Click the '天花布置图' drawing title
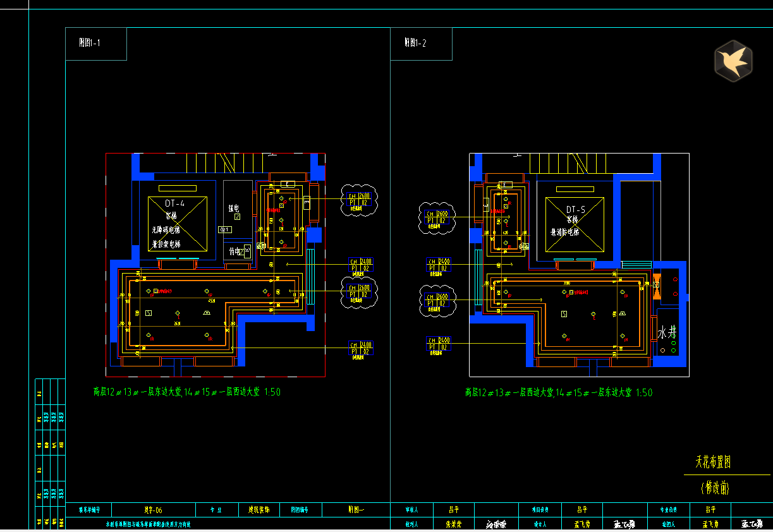This screenshot has width=773, height=532. point(714,462)
